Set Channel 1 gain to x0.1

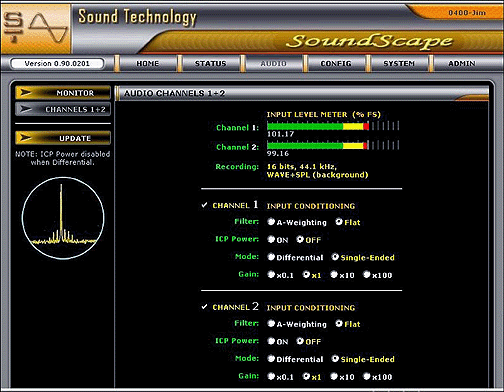pos(271,275)
